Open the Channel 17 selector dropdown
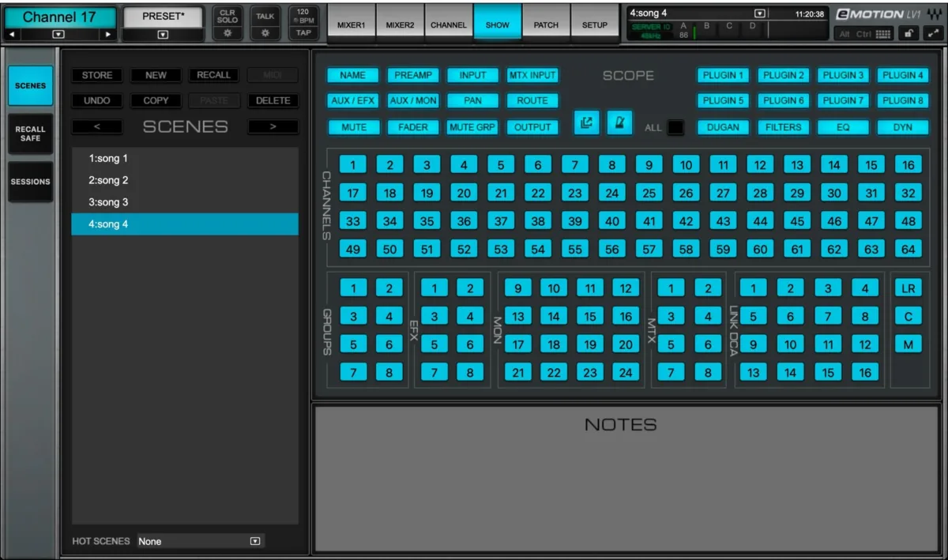 (59, 34)
